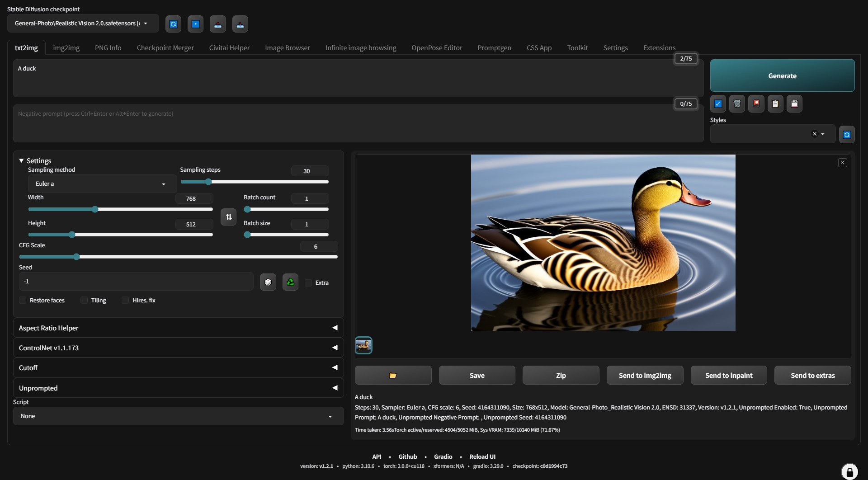Toggle the Hires. fix checkbox
This screenshot has height=480, width=868.
[125, 301]
